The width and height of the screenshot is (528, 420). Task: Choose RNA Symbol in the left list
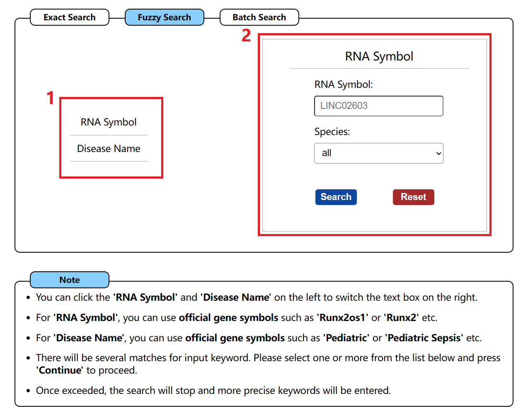click(x=109, y=122)
